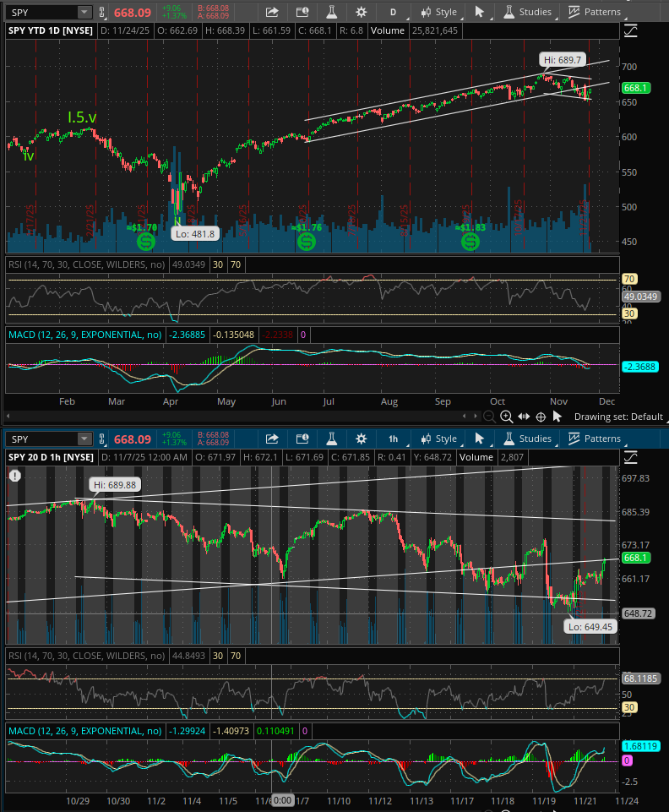Image resolution: width=669 pixels, height=812 pixels.
Task: Select the pointer cursor tool below the daily chart
Action: (557, 417)
